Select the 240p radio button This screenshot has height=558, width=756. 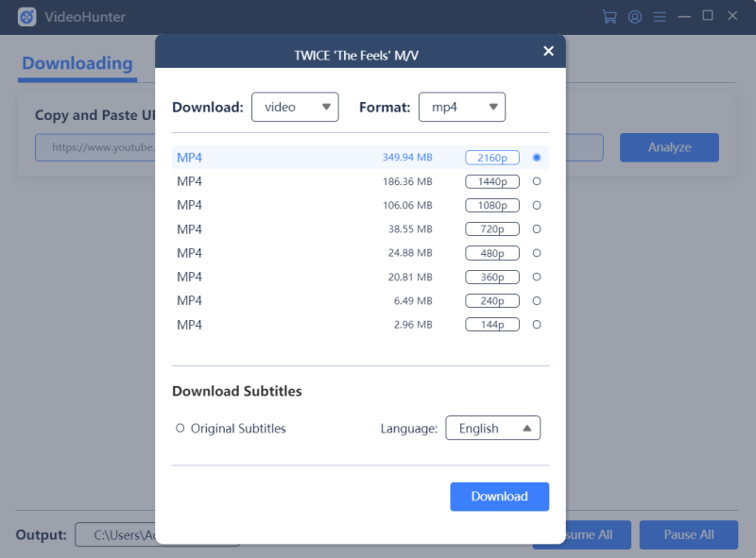(x=537, y=300)
